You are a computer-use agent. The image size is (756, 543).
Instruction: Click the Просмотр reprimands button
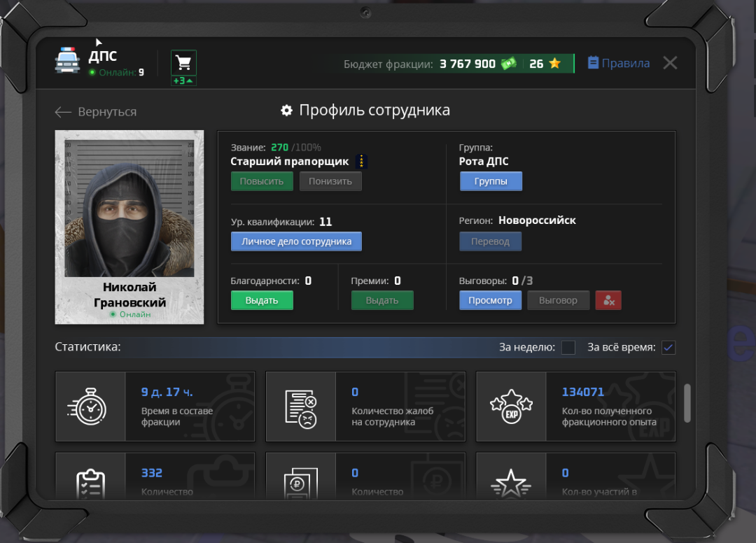pos(490,300)
